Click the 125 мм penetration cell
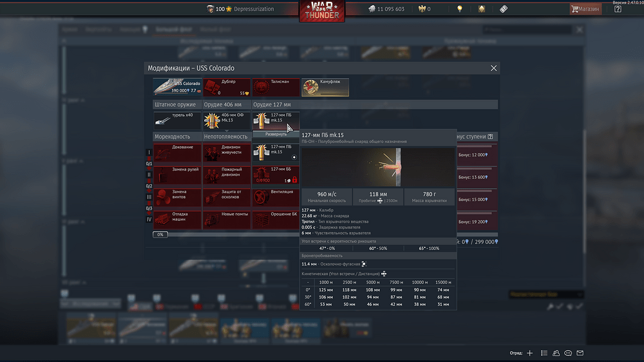Image resolution: width=644 pixels, height=362 pixels. (x=326, y=290)
